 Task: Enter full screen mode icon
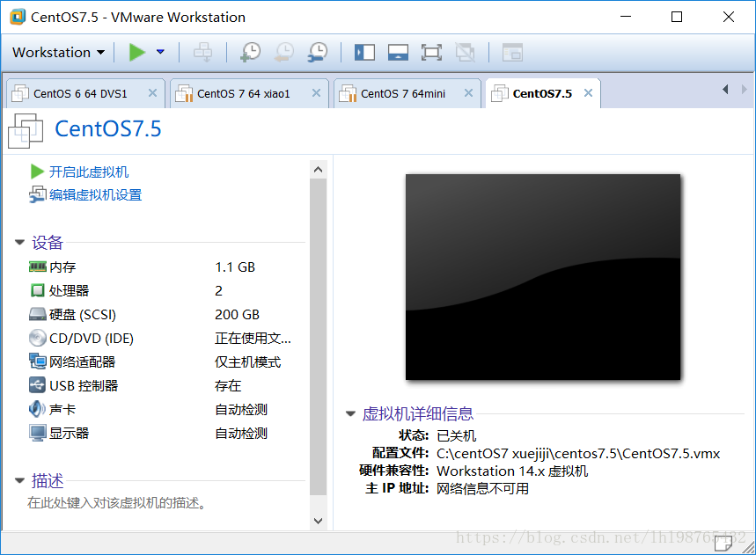point(431,52)
